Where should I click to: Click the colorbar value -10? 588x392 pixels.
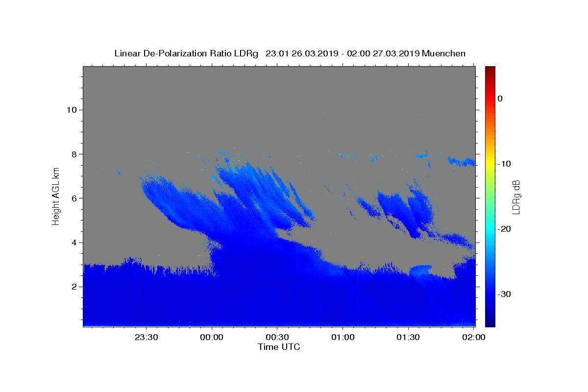pyautogui.click(x=504, y=164)
